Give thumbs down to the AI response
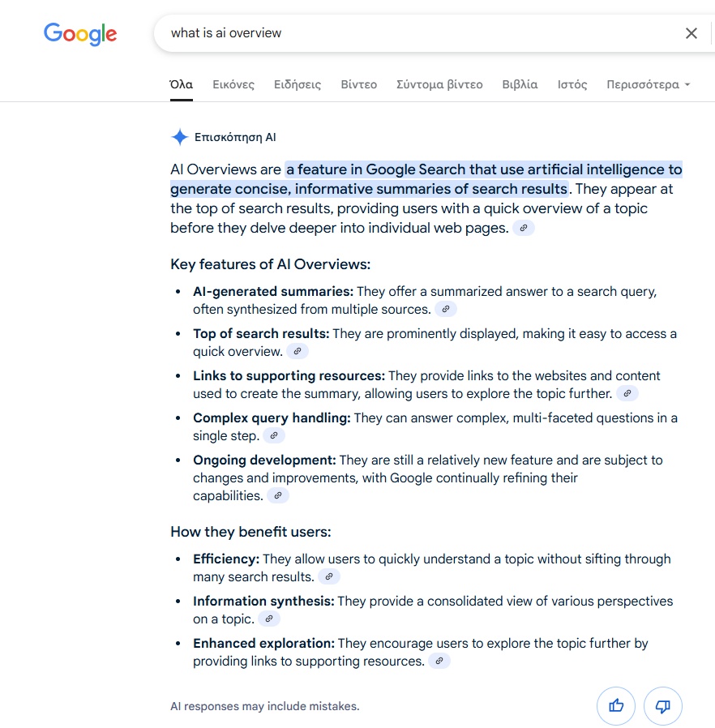The width and height of the screenshot is (715, 728). point(663,706)
